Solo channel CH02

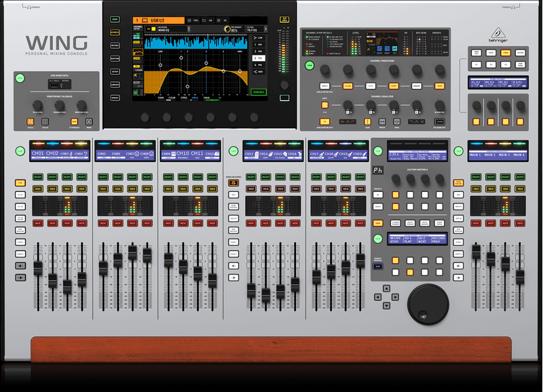click(52, 189)
